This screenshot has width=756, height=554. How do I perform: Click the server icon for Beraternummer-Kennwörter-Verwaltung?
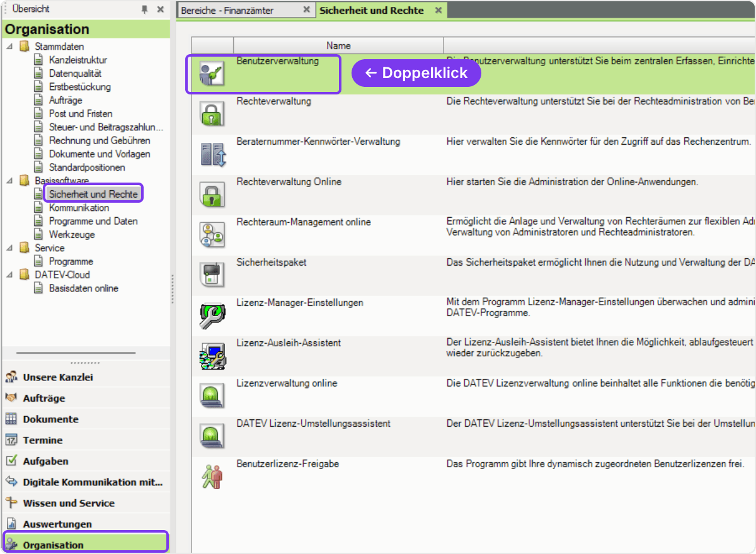(213, 154)
